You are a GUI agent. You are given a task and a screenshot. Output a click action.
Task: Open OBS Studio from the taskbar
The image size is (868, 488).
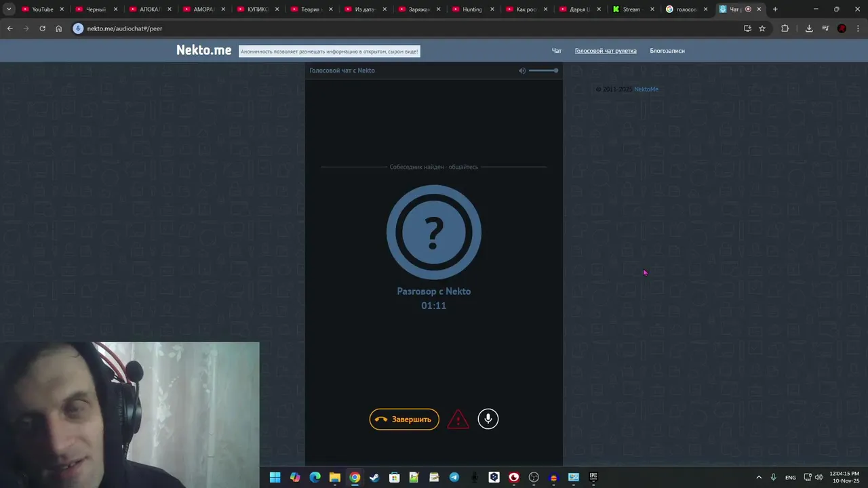(534, 477)
